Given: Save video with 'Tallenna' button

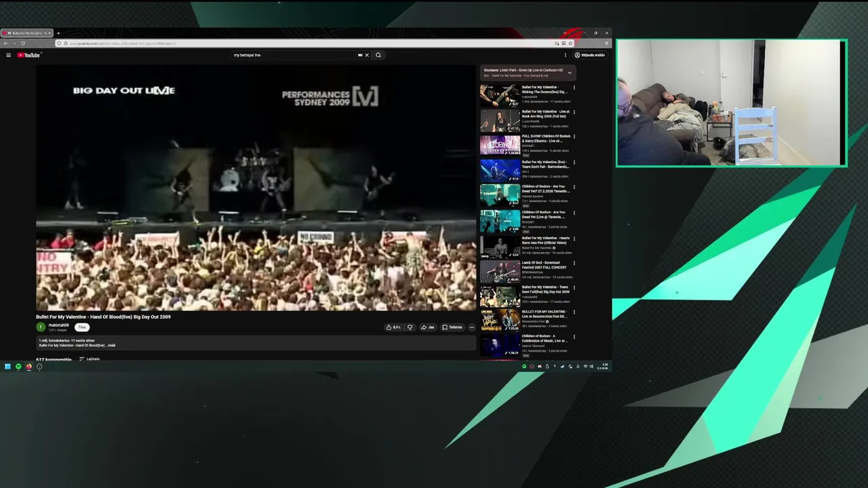Looking at the screenshot, I should point(452,327).
